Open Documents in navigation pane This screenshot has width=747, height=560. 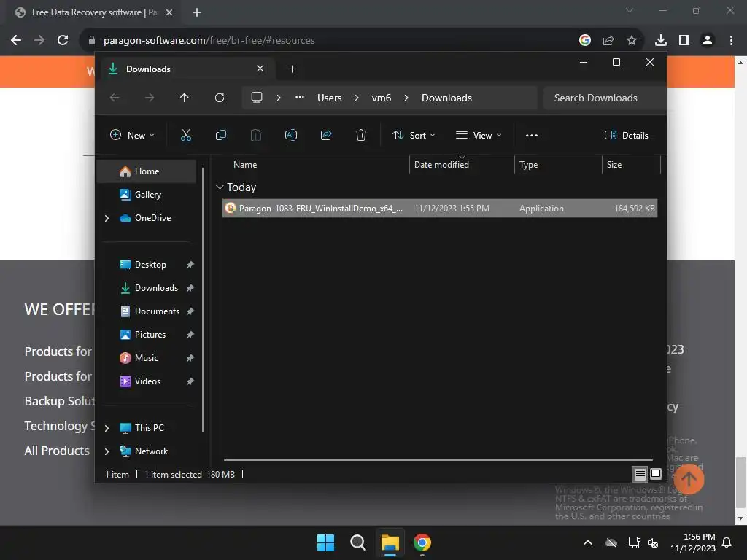[x=146, y=311]
